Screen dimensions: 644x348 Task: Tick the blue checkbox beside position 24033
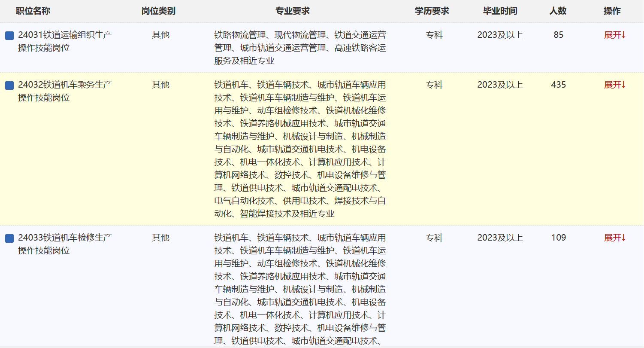(9, 238)
